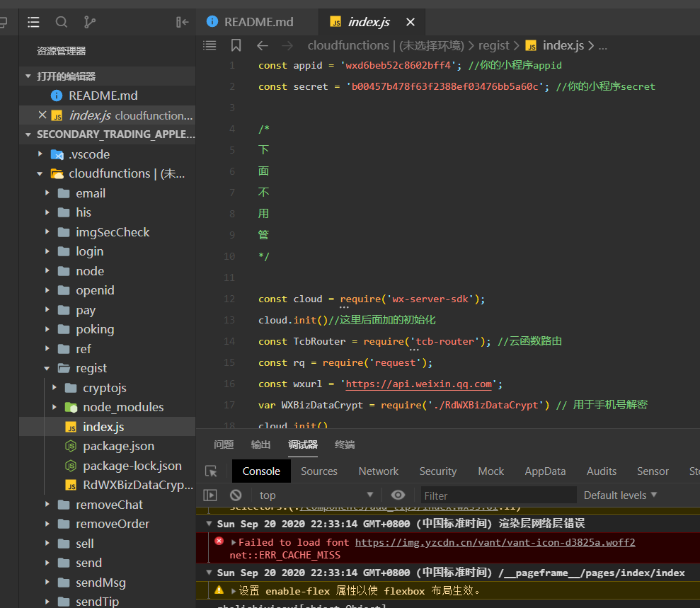The image size is (700, 608).
Task: Open the 问题 panel tab
Action: [224, 444]
